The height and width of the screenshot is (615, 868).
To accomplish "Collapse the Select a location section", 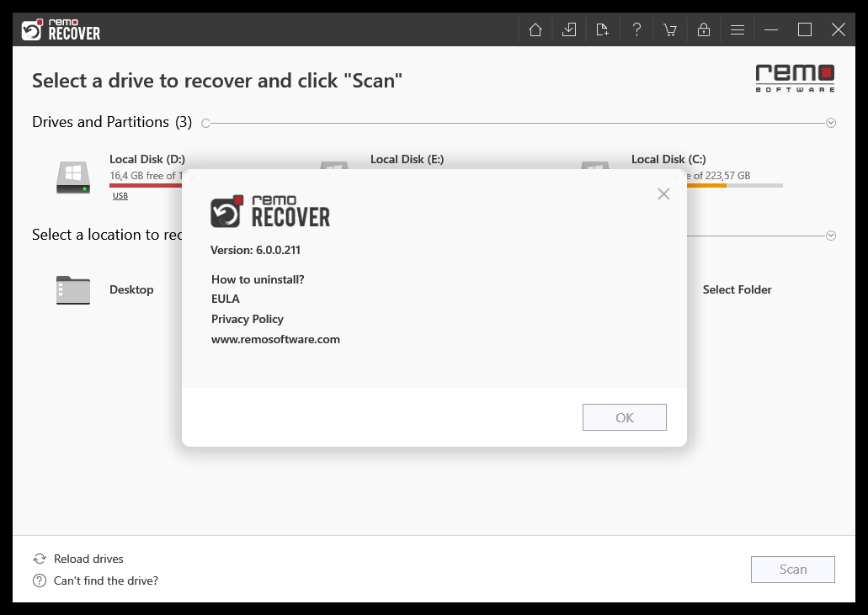I will (831, 236).
